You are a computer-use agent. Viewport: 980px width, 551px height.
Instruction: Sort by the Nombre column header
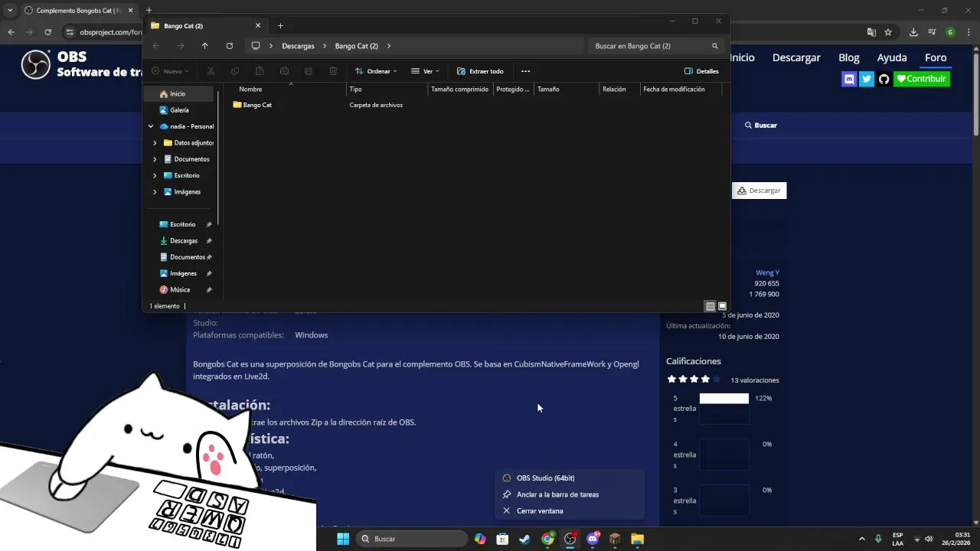tap(291, 90)
